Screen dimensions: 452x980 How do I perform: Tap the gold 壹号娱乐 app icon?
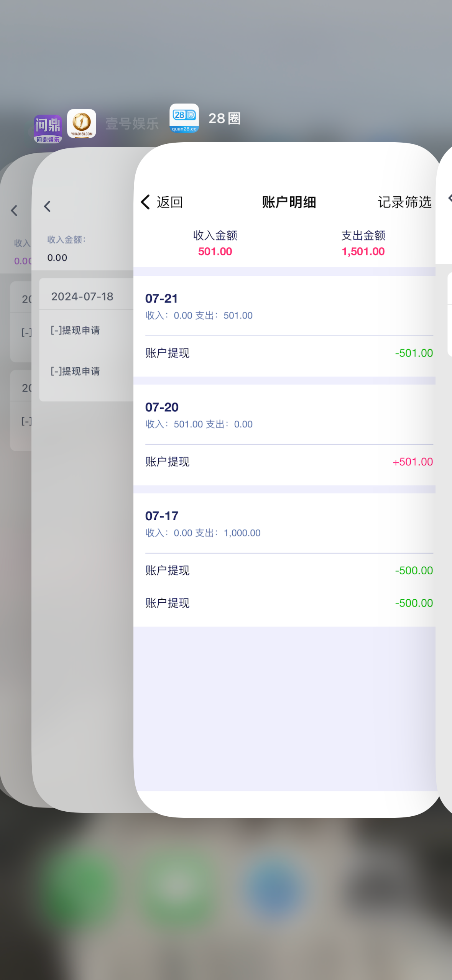[x=82, y=123]
